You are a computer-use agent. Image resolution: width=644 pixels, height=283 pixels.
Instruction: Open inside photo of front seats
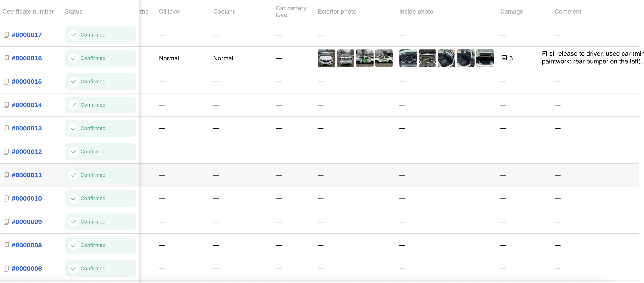(x=447, y=58)
